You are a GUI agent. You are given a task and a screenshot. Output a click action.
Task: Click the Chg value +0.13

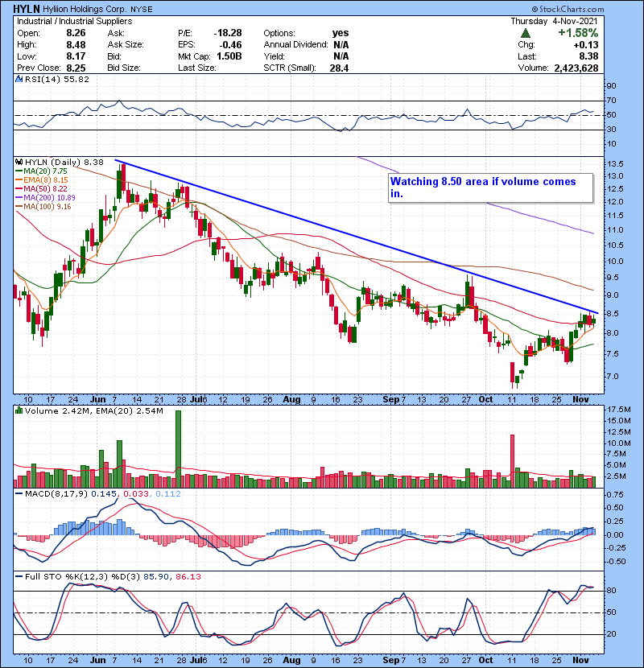tap(585, 45)
